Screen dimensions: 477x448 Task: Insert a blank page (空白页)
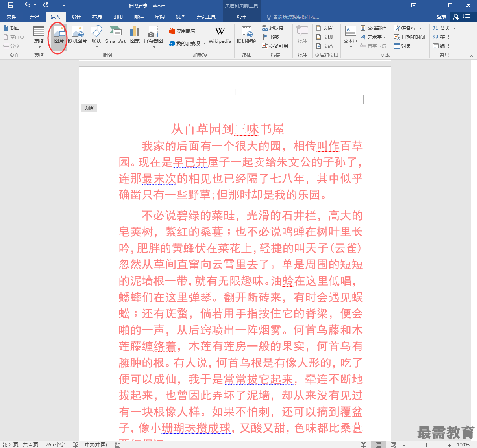point(14,37)
